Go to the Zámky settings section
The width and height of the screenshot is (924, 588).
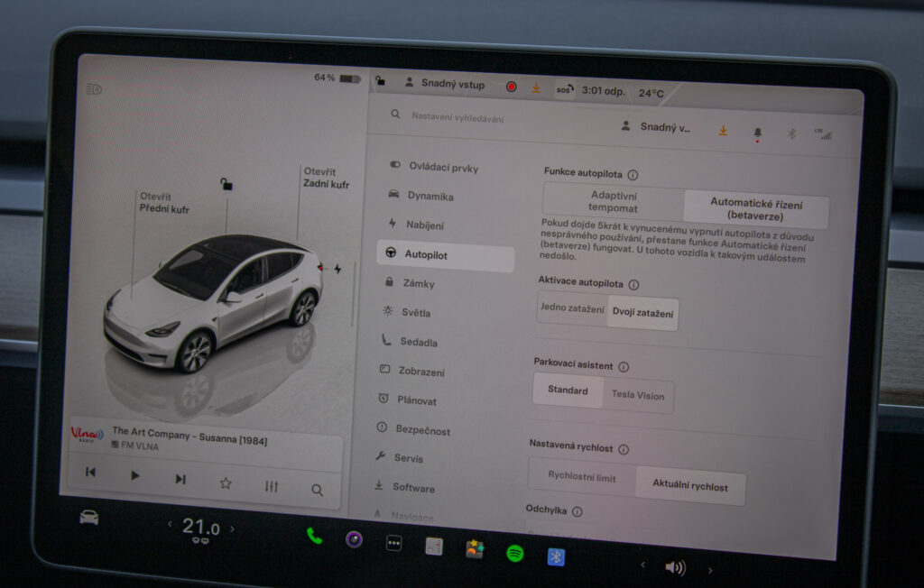coord(418,283)
